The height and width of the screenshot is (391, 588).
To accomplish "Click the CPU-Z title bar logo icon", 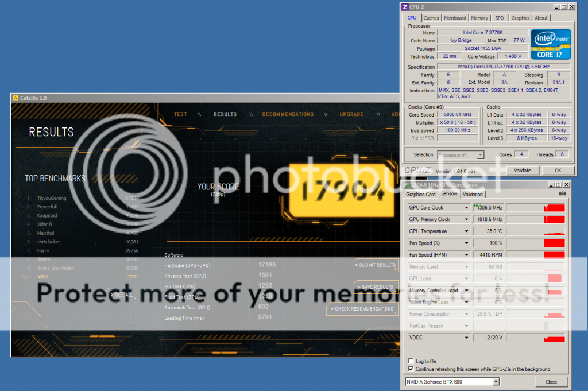I will (405, 7).
